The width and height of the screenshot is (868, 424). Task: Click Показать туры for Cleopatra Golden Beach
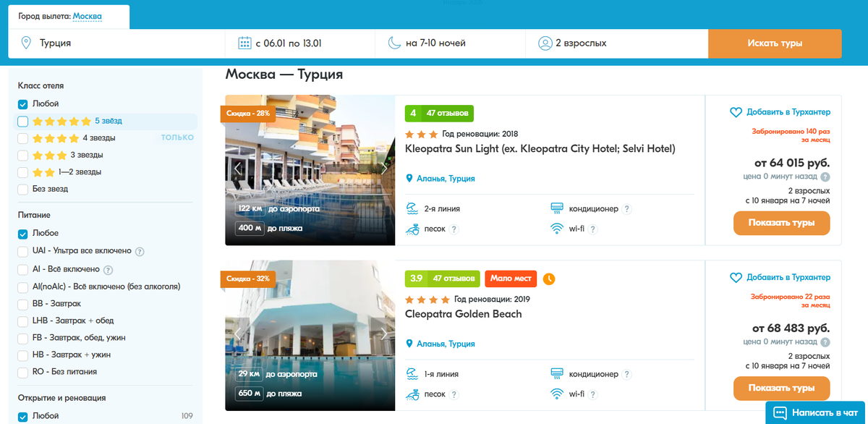coord(782,388)
